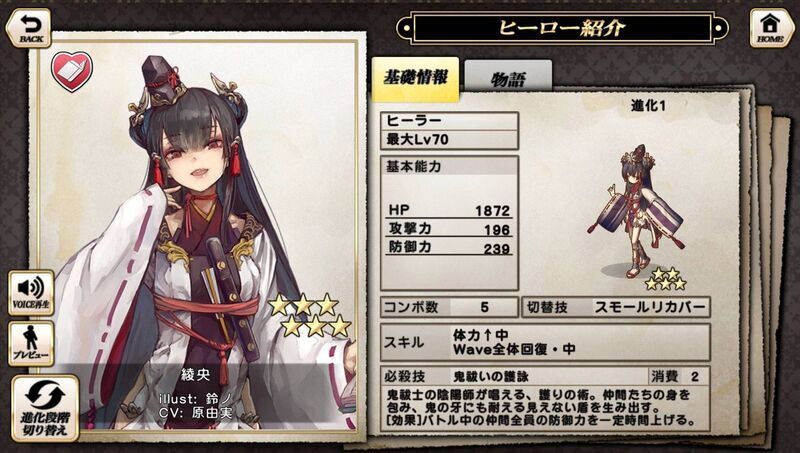This screenshot has width=800, height=453.
Task: Open the 物語 story tab
Action: (508, 78)
